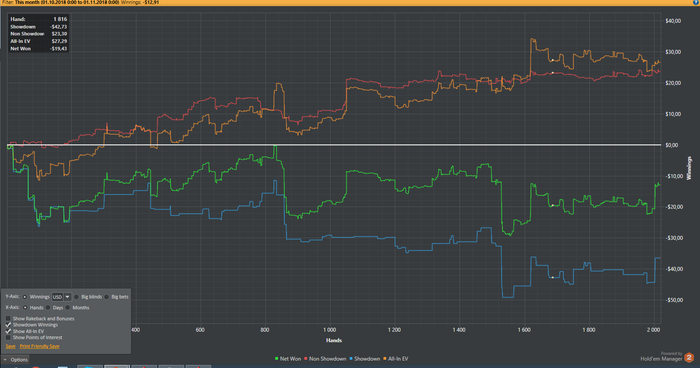Screen dimensions: 700x368
Task: Enable Show Points of Interest checkbox
Action: click(8, 337)
